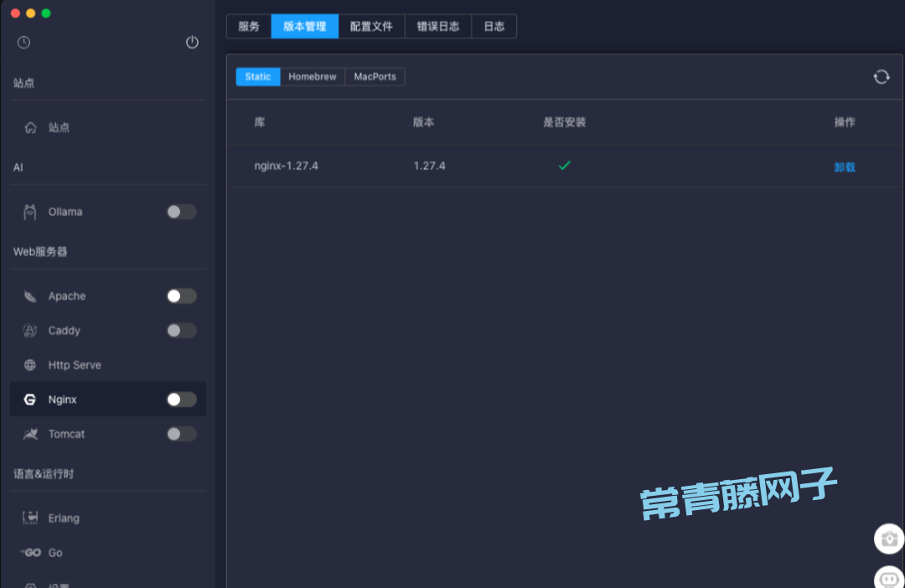Enable the Nginx service toggle
905x588 pixels.
tap(181, 399)
